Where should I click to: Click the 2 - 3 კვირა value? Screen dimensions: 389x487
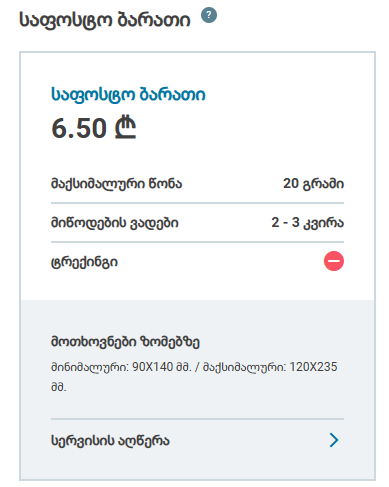click(307, 223)
